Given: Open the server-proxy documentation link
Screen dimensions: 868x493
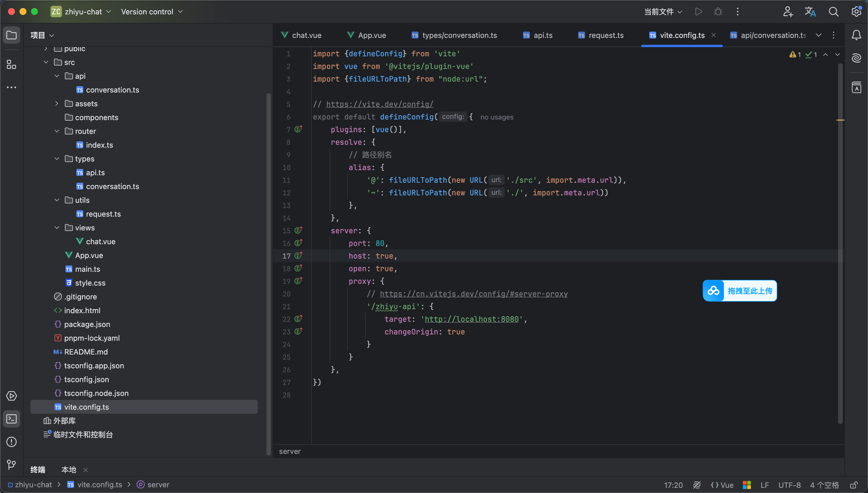Looking at the screenshot, I should click(x=474, y=294).
